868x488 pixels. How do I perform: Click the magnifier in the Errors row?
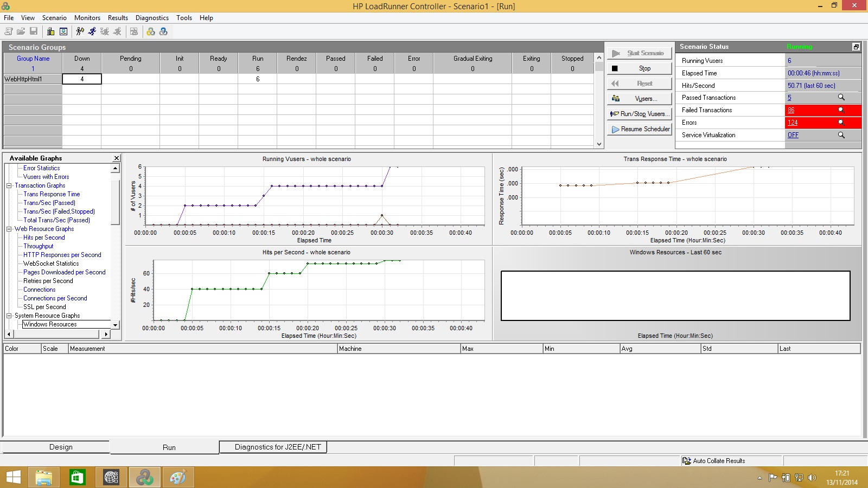click(841, 123)
